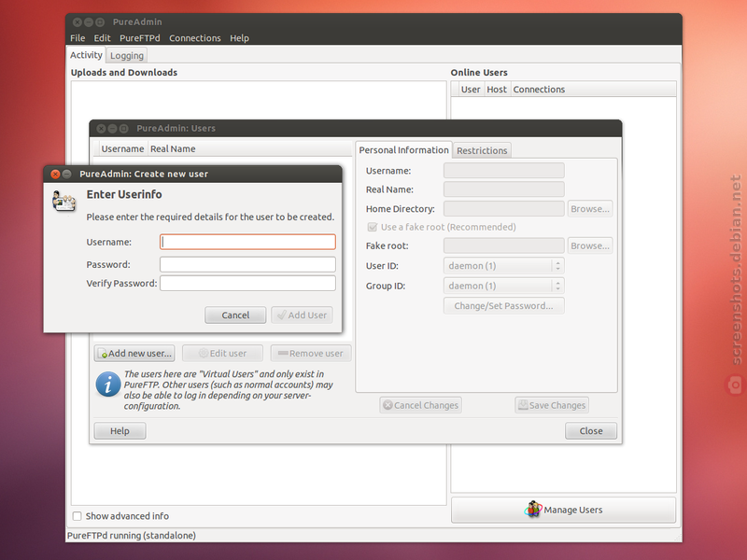This screenshot has height=560, width=747.
Task: Switch to the Restrictions tab
Action: pyautogui.click(x=482, y=150)
